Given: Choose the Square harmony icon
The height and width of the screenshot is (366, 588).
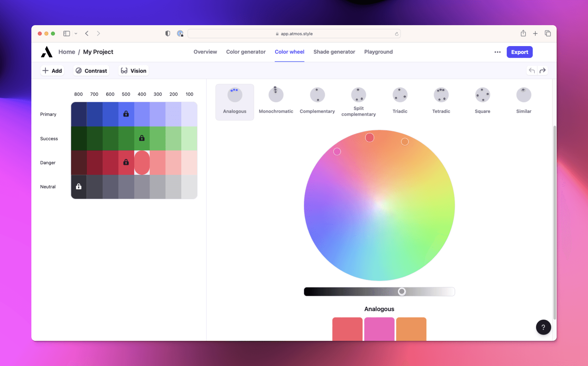Looking at the screenshot, I should click(x=482, y=94).
